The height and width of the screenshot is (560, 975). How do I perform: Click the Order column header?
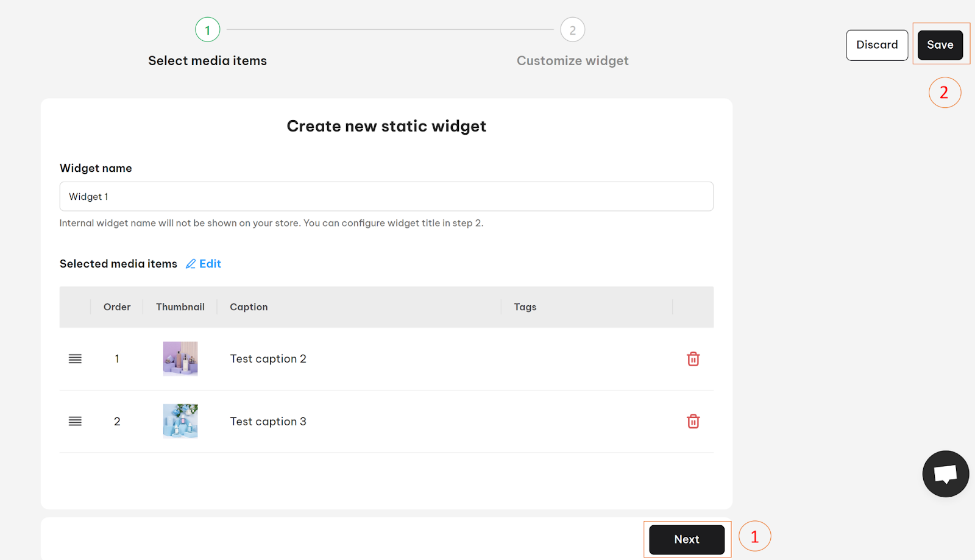[117, 307]
